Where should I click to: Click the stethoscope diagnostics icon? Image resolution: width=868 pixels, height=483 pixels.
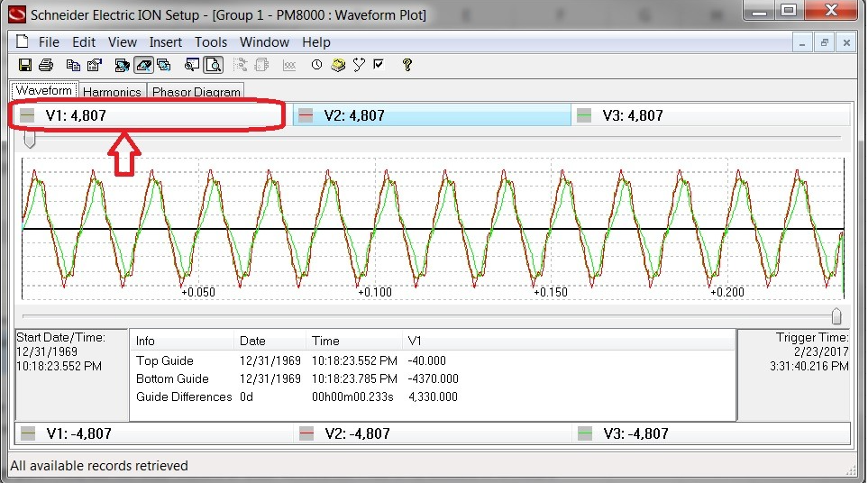359,65
